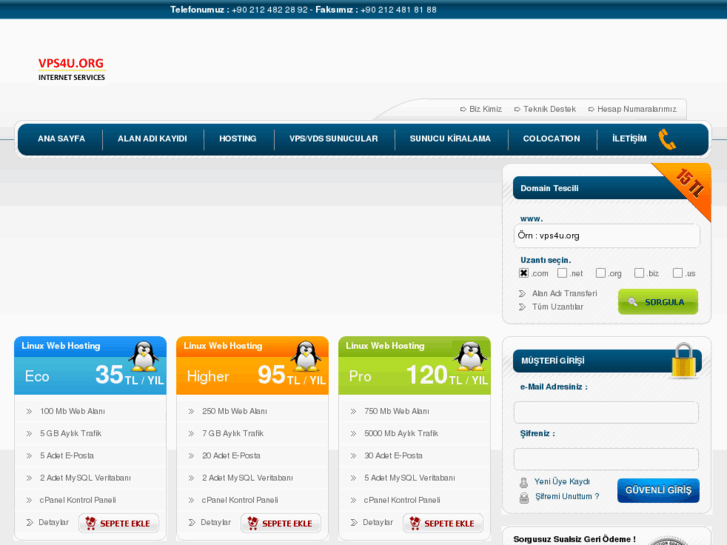Click arrow icon next to Teknik Destek
Image resolution: width=727 pixels, height=545 pixels.
coord(517,109)
